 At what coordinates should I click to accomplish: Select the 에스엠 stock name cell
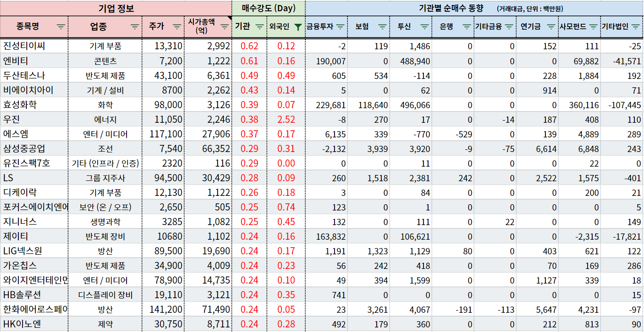click(x=34, y=134)
